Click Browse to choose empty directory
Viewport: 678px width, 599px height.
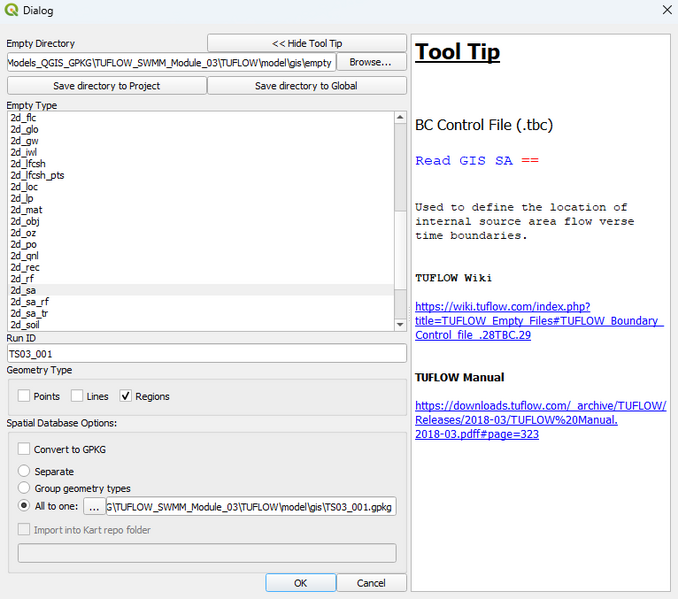(370, 62)
